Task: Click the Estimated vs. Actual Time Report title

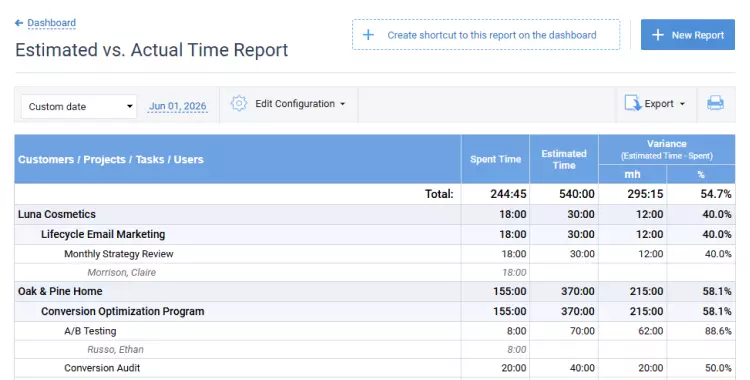Action: pos(152,50)
